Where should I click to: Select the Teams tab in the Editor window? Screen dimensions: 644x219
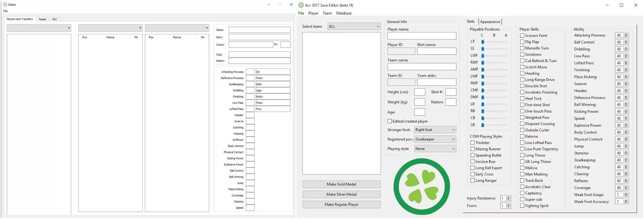tap(42, 19)
